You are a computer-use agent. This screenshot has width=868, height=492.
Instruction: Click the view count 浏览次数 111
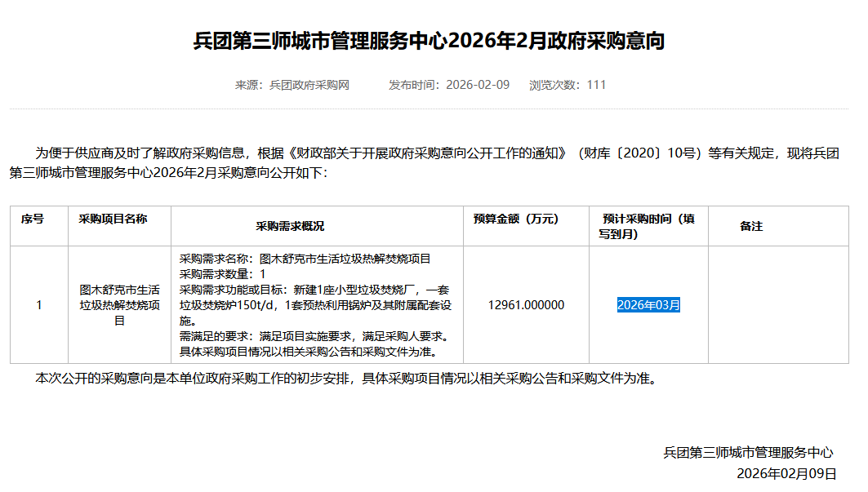pos(568,85)
